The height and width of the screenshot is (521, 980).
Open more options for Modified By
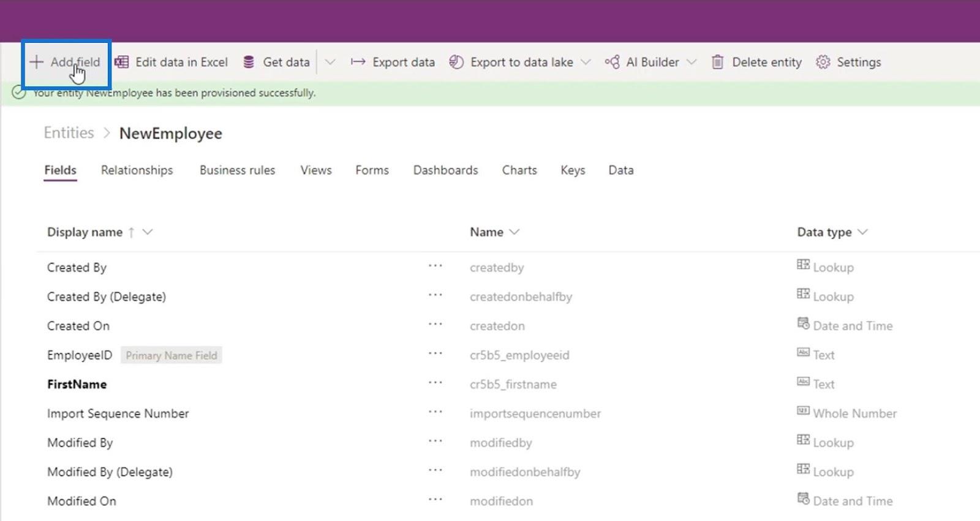click(x=435, y=441)
